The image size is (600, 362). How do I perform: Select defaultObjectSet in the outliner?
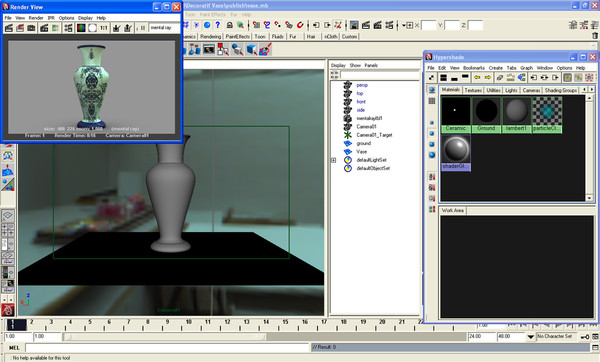click(373, 168)
